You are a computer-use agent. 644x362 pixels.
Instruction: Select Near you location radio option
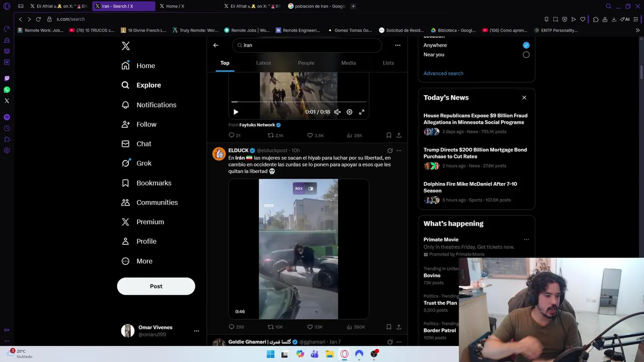[526, 55]
